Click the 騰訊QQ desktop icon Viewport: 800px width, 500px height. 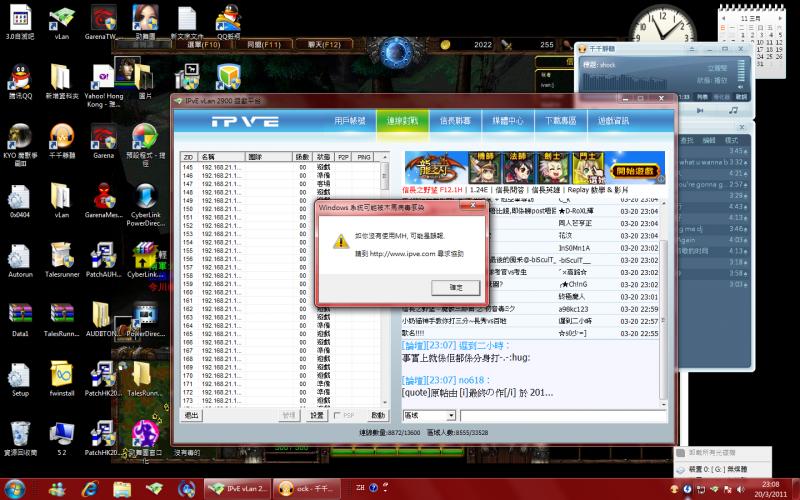click(x=20, y=82)
